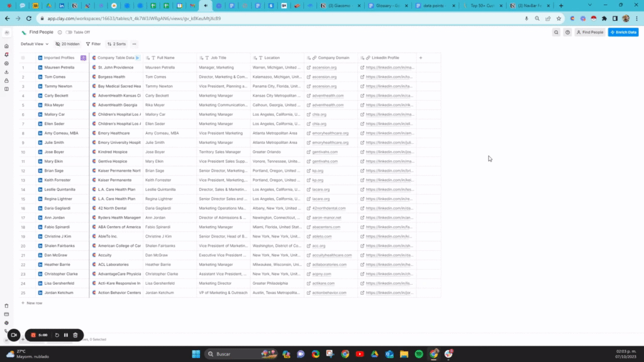Open the trash icon in left sidebar

click(x=6, y=306)
